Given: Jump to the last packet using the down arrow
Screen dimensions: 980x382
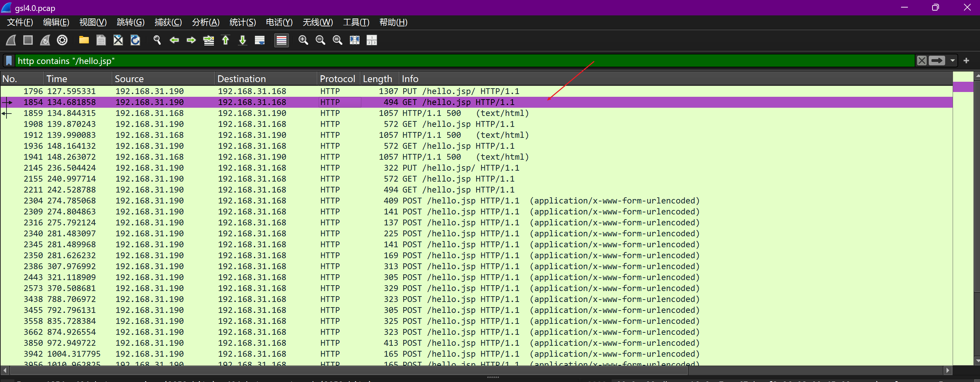Looking at the screenshot, I should (242, 40).
